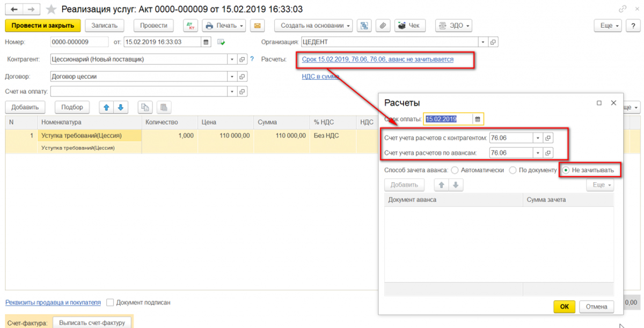This screenshot has width=644, height=328.
Task: Mark document as favorite with star icon
Action: (52, 9)
